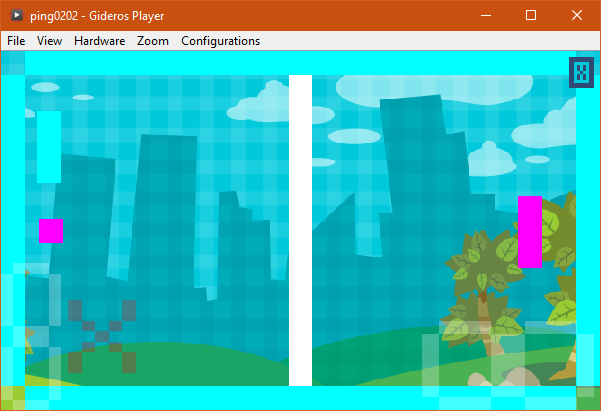Minimize the Gideros Player window
Viewport: 601px width, 411px height.
pyautogui.click(x=486, y=15)
